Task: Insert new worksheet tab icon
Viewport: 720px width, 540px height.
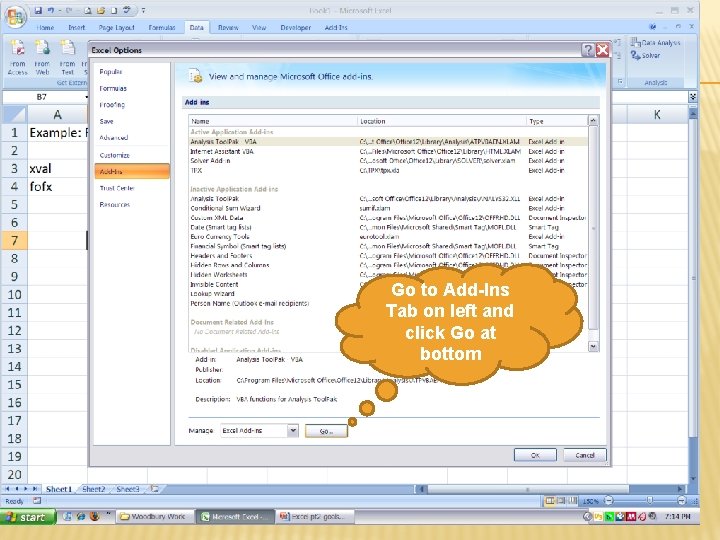Action: tap(155, 489)
